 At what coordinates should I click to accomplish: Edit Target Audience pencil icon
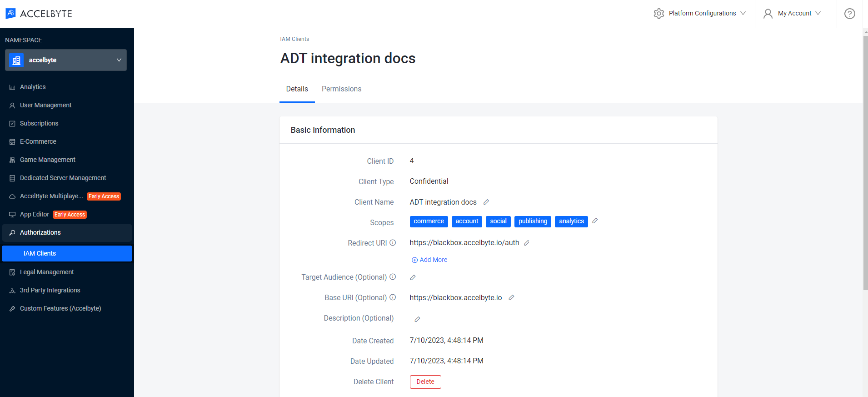(413, 277)
